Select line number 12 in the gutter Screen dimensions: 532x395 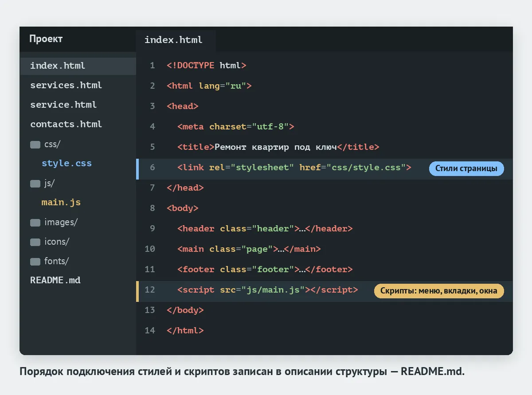(150, 290)
